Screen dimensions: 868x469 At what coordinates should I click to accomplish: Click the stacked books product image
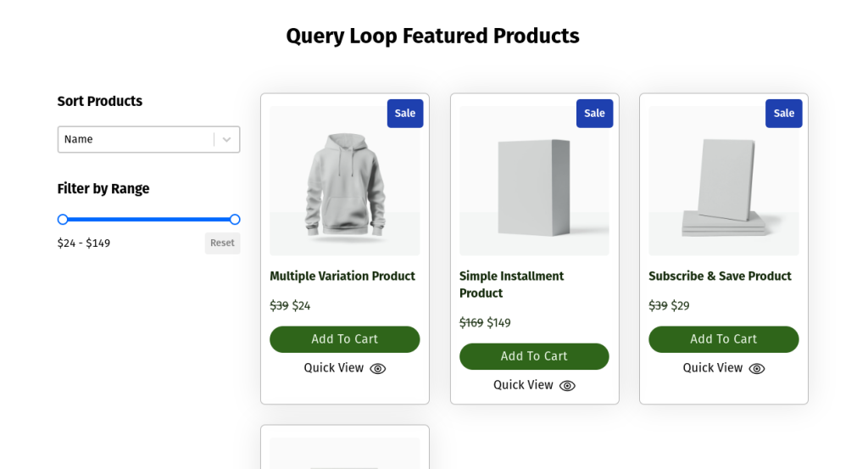coord(723,187)
